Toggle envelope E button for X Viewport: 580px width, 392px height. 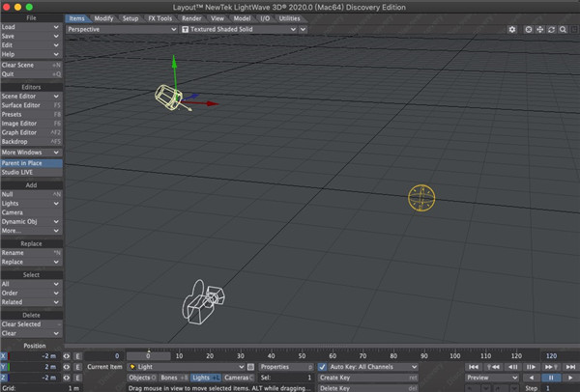77,356
